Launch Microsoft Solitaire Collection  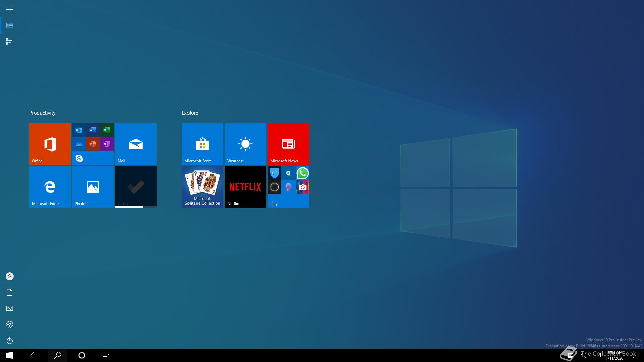[x=203, y=187]
